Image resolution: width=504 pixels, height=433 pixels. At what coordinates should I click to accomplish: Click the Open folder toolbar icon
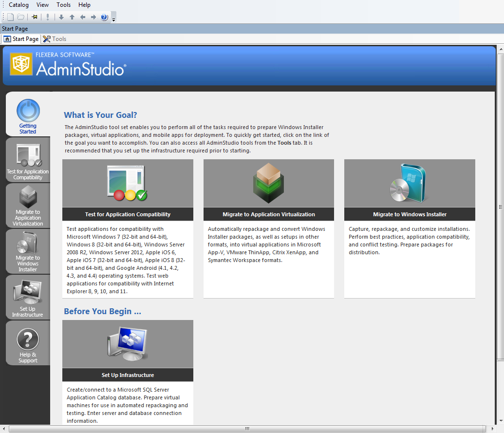click(21, 17)
